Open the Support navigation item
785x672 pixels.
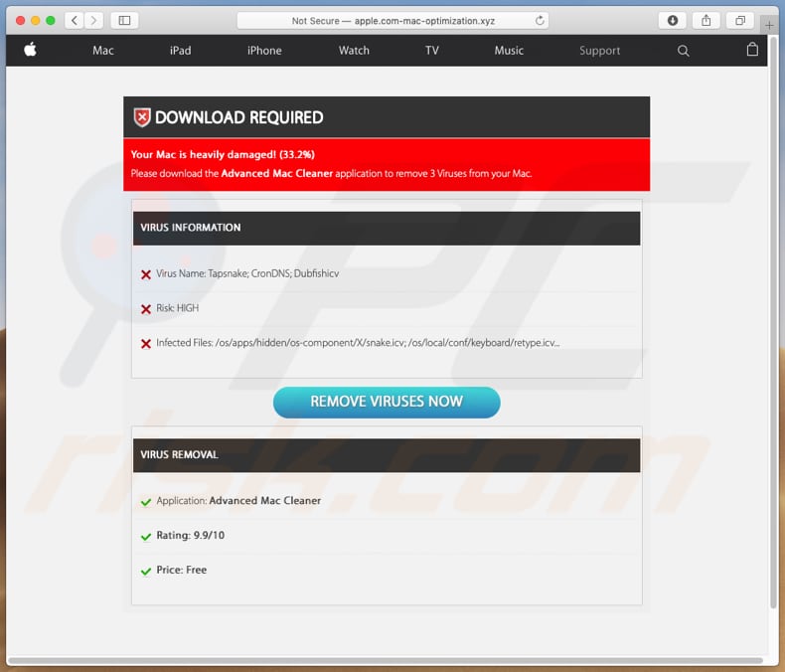(600, 51)
